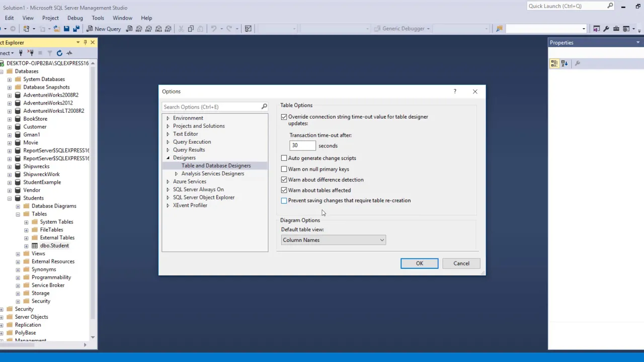Open the Generic Debugger dropdown
Image resolution: width=644 pixels, height=362 pixels.
(428, 29)
